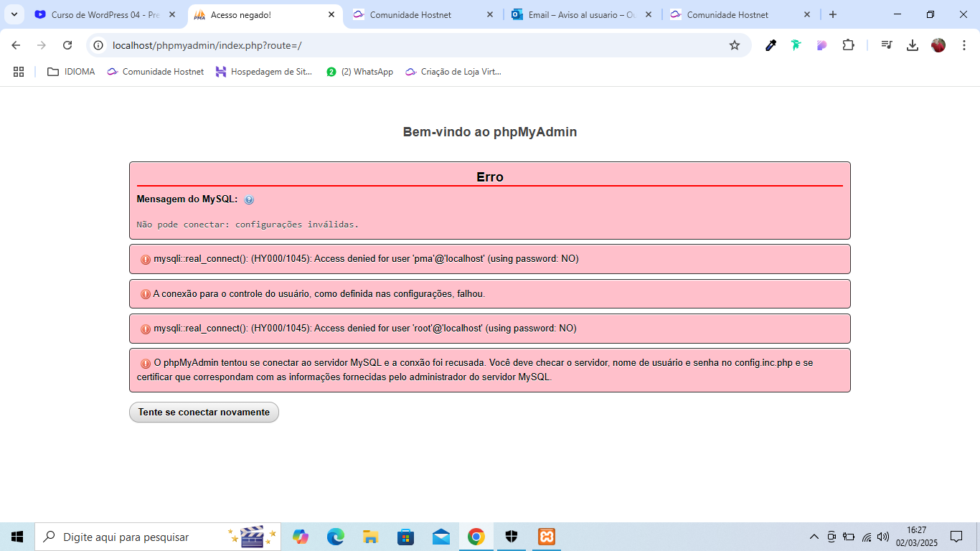Click error icon beside 'O phpMyAdmin tentou' message
This screenshot has width=980, height=551.
pyautogui.click(x=146, y=364)
